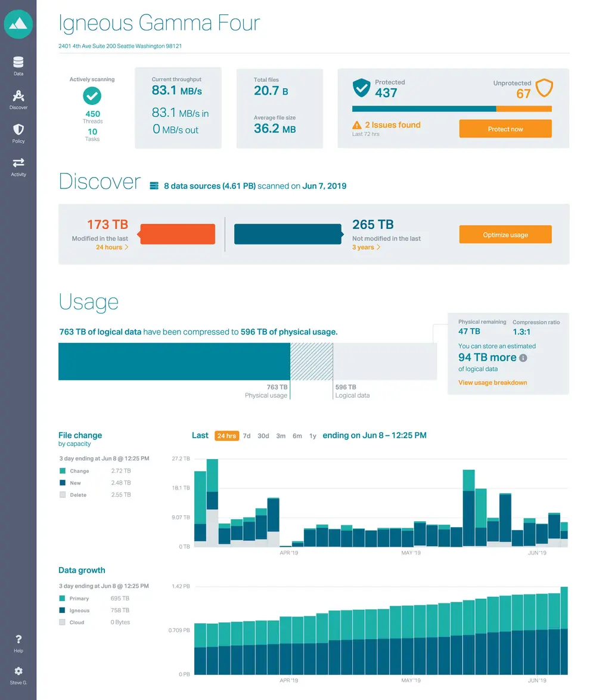Click the blue not-modified 265 TB bar

tap(288, 234)
